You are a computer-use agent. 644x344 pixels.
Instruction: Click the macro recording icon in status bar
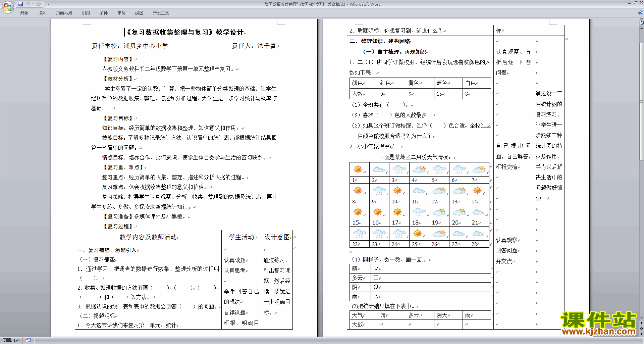click(x=28, y=340)
